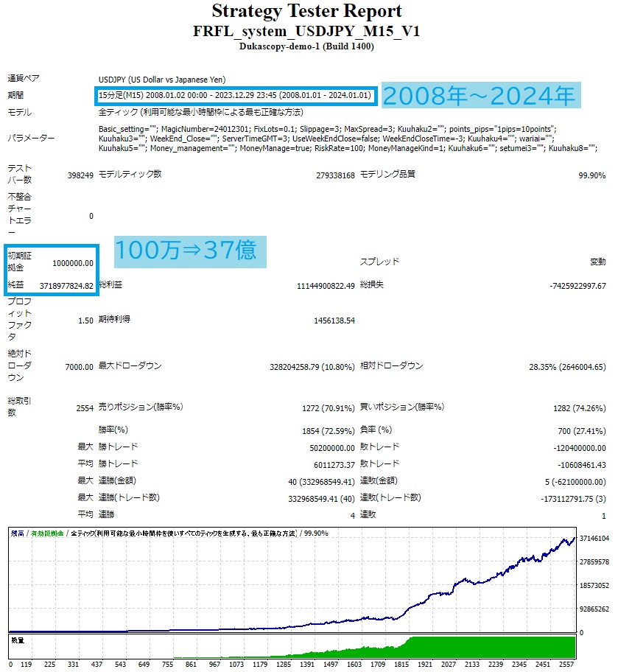Click the Strategy Tester Report title
Screen dimensions: 618x672
coord(306,11)
